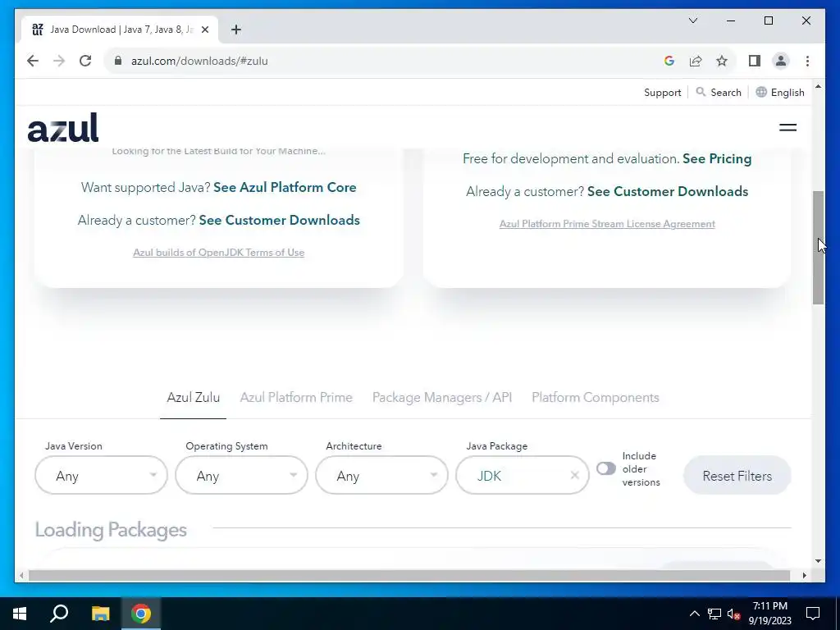840x630 pixels.
Task: Go back to the previous page
Action: pos(33,61)
